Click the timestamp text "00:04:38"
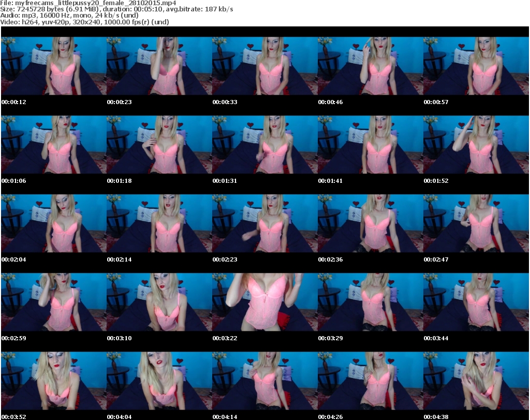530x420 pixels. point(436,417)
